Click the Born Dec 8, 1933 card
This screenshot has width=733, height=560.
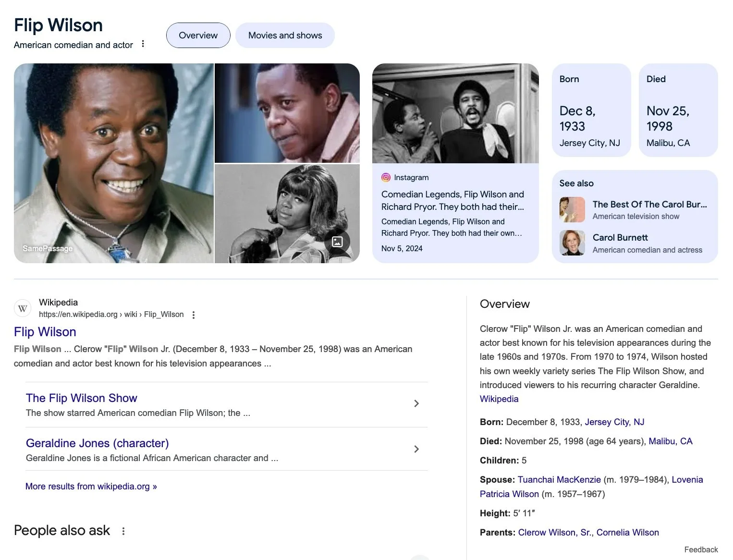coord(591,110)
